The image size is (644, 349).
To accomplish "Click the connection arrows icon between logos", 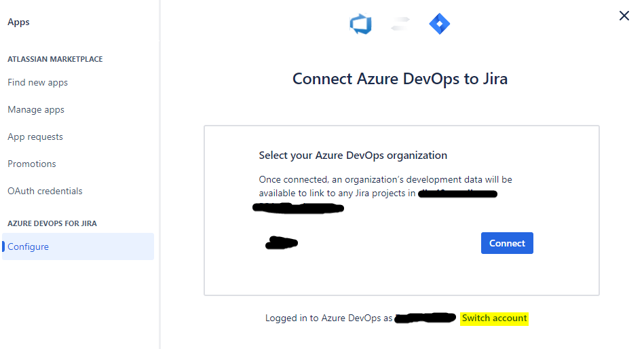I will pos(400,24).
